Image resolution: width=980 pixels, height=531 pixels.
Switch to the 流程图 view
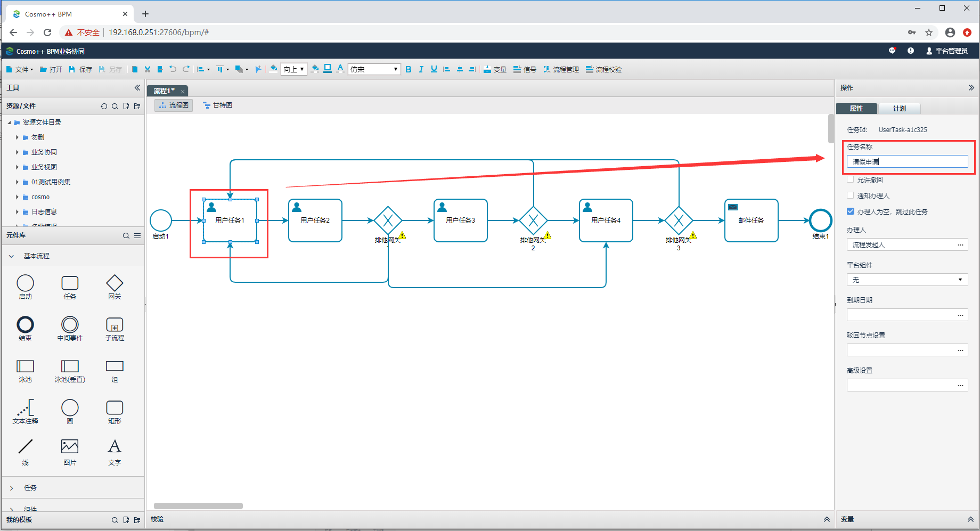[174, 105]
